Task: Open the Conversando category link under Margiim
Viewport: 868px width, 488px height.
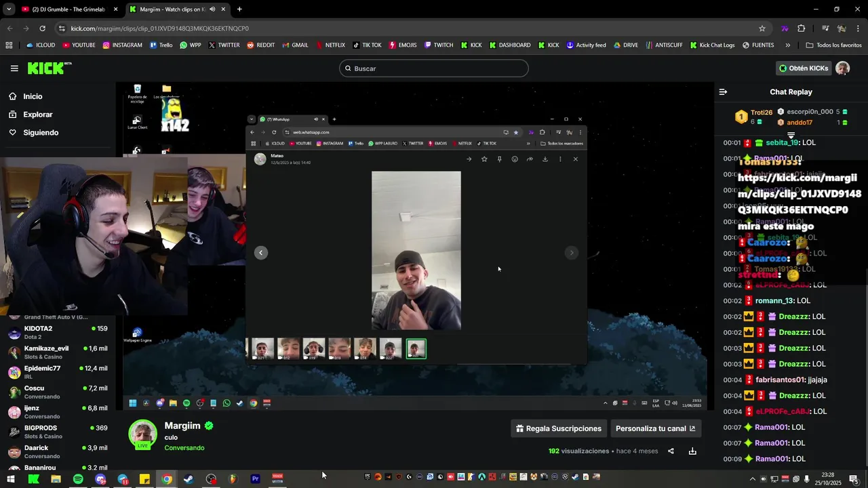Action: point(184,448)
